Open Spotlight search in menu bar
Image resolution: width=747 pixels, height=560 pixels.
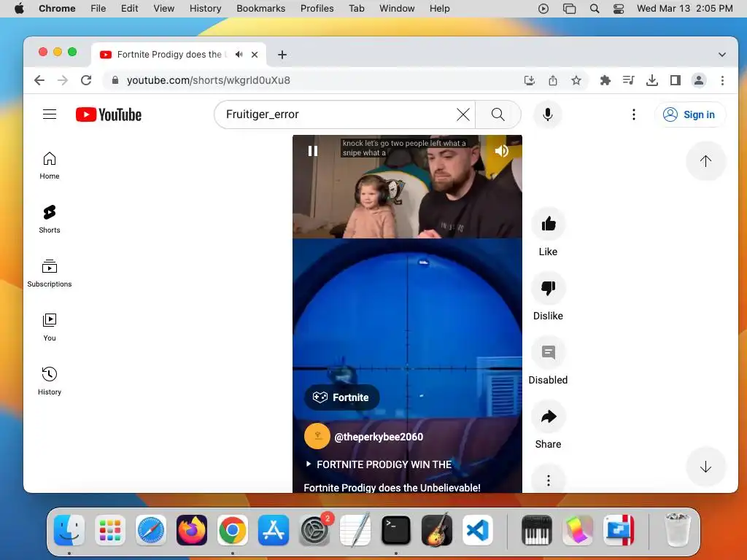coord(594,8)
